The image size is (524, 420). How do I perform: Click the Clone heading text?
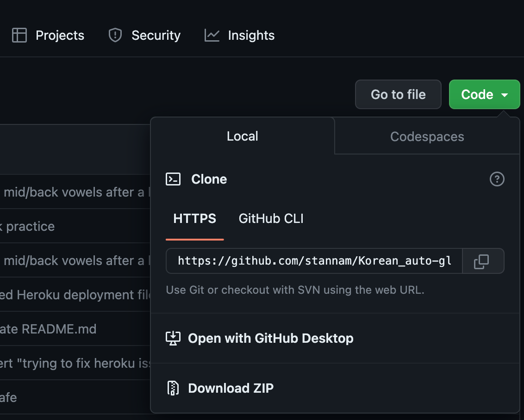pos(209,179)
